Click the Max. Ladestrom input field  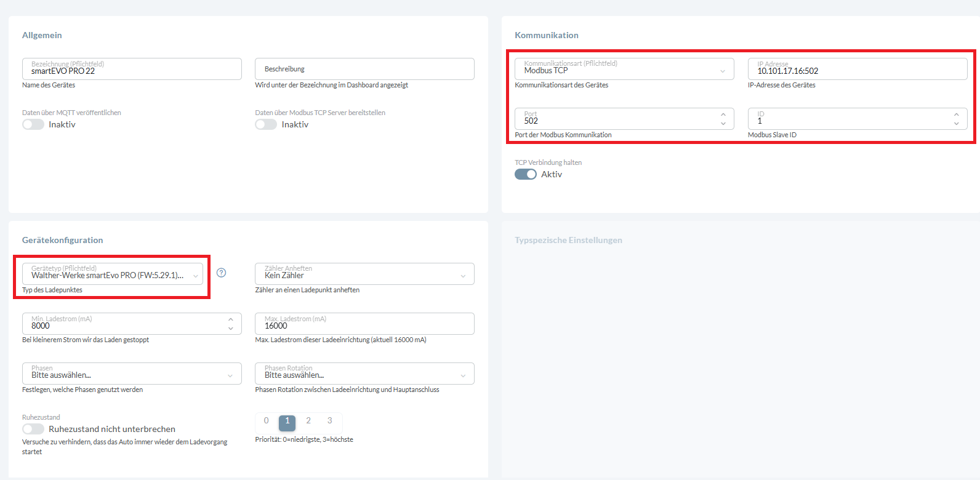(364, 324)
